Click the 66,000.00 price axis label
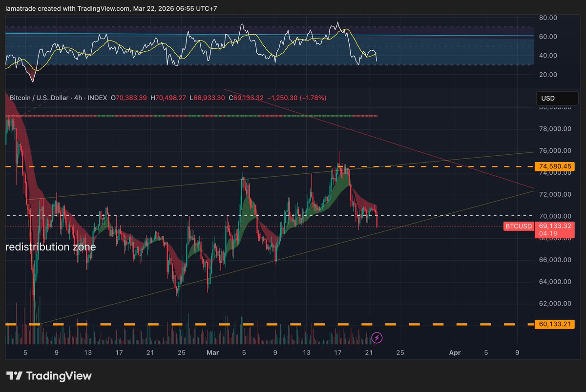586x392 pixels. tap(555, 260)
